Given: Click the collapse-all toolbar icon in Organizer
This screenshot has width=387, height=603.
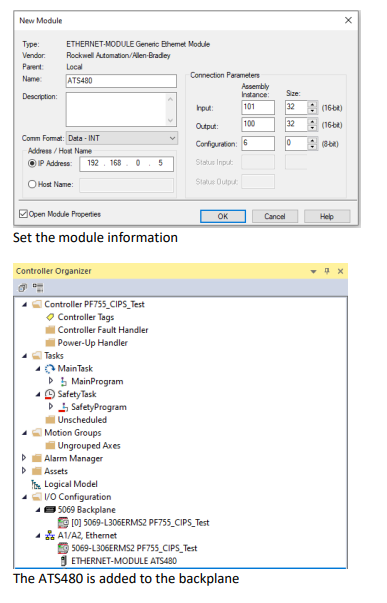Looking at the screenshot, I should click(x=22, y=288).
